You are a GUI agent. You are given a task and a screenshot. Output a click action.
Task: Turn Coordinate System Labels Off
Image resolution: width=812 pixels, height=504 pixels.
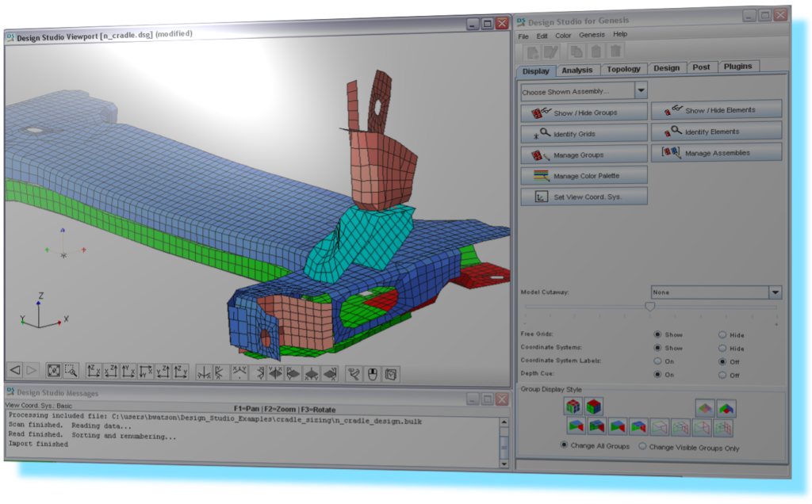[x=722, y=361]
